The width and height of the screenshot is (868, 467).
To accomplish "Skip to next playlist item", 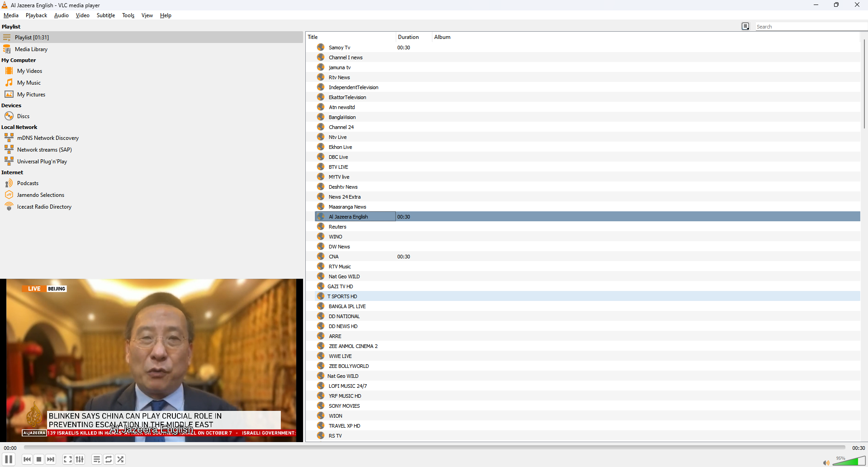I will point(51,459).
